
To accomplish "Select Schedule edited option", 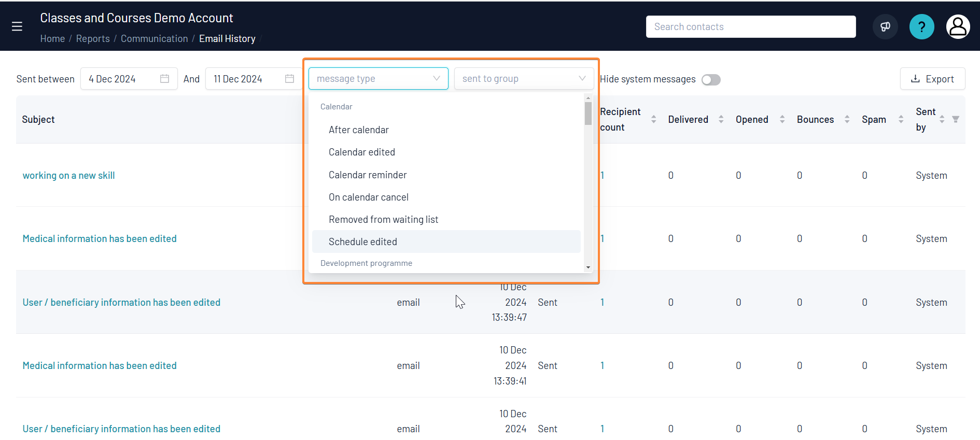I will [x=446, y=242].
